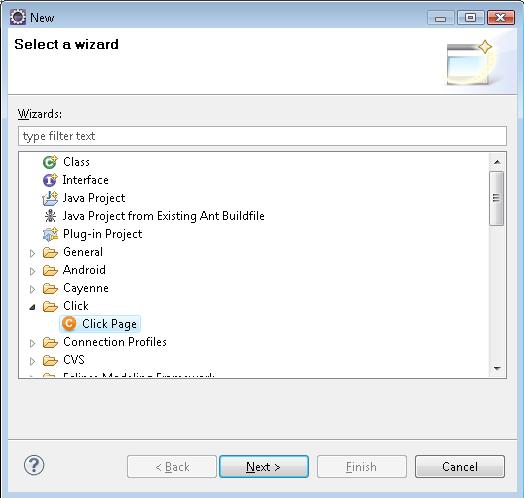Expand the General folder arrow

32,253
